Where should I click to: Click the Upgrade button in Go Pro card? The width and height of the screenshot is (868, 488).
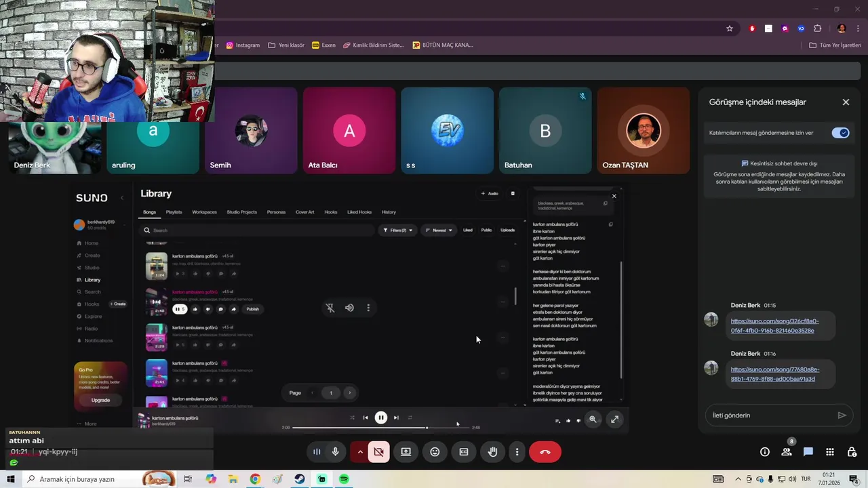100,400
